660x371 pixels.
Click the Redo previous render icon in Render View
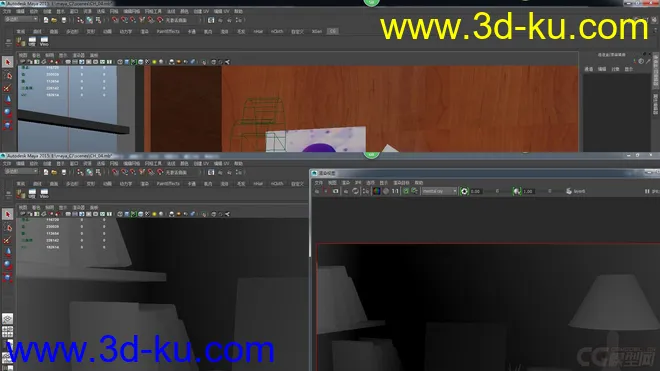point(317,191)
